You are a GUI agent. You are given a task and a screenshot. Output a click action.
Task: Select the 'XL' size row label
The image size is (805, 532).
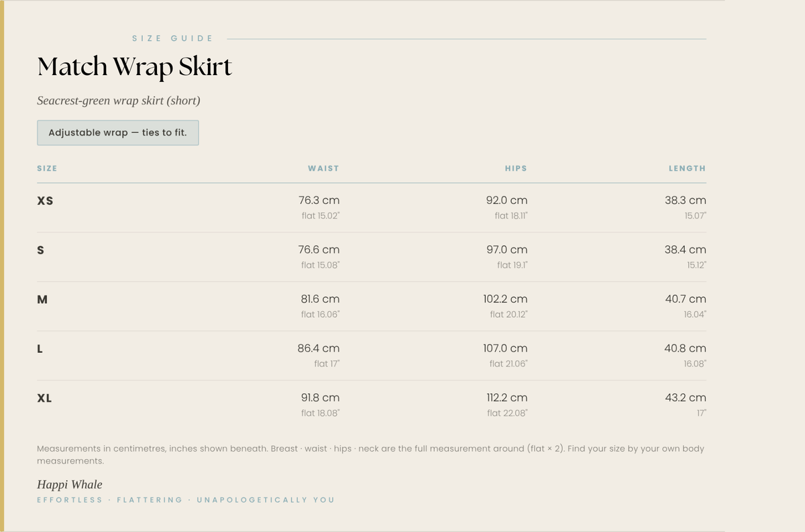tap(44, 398)
